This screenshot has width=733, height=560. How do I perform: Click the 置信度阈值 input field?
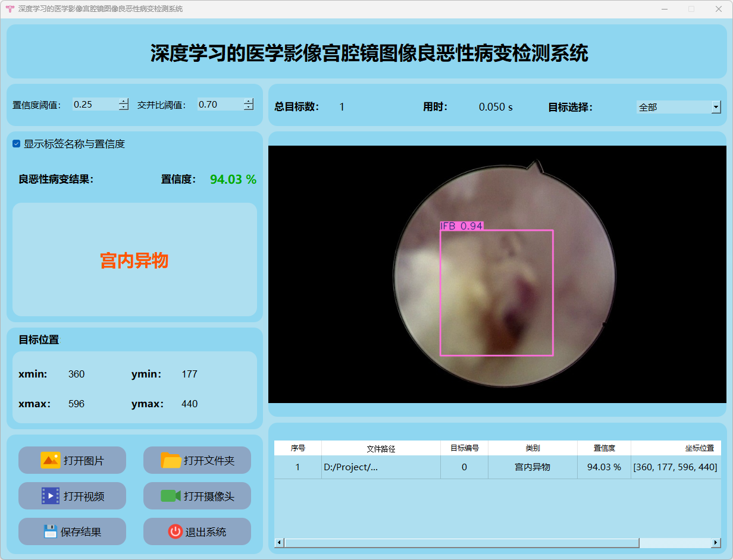tap(95, 105)
